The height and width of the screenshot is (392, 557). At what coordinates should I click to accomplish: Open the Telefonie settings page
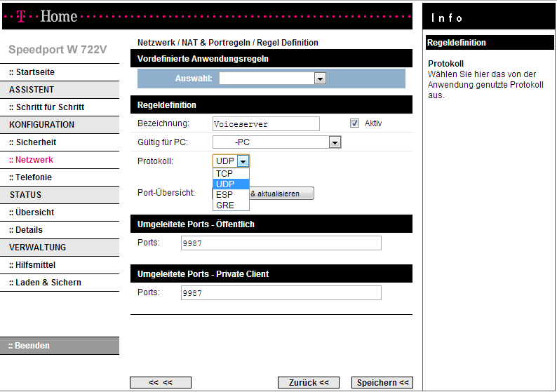(30, 177)
